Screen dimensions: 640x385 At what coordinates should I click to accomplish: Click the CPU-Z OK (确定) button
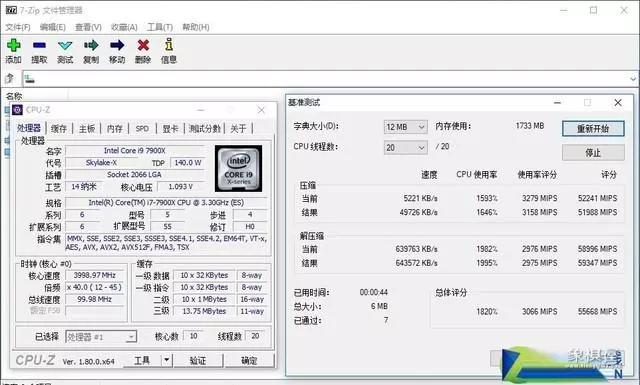(x=249, y=360)
